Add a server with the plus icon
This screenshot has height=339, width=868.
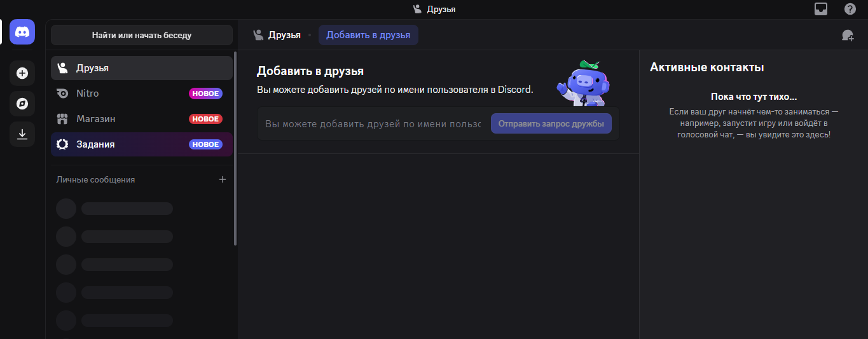(x=22, y=73)
